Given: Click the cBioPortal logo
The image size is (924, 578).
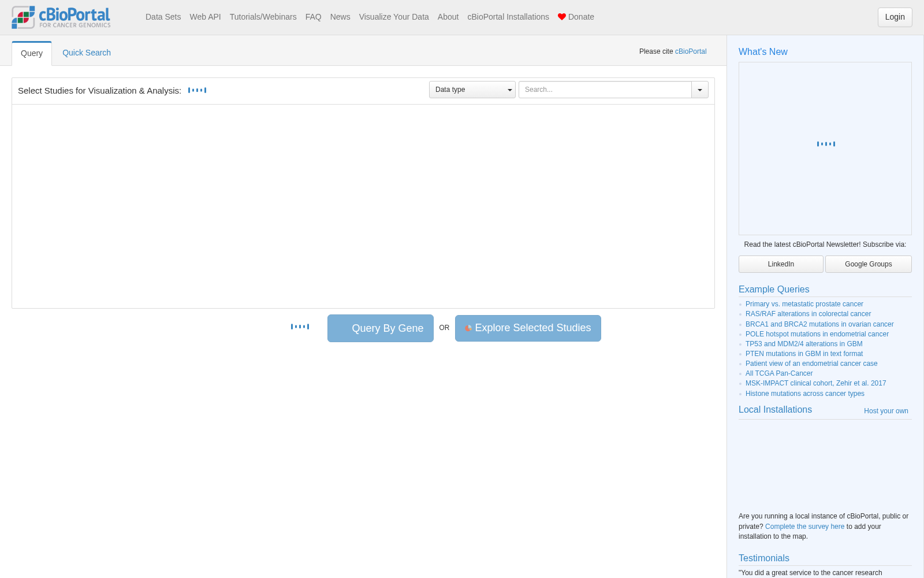Looking at the screenshot, I should (61, 17).
